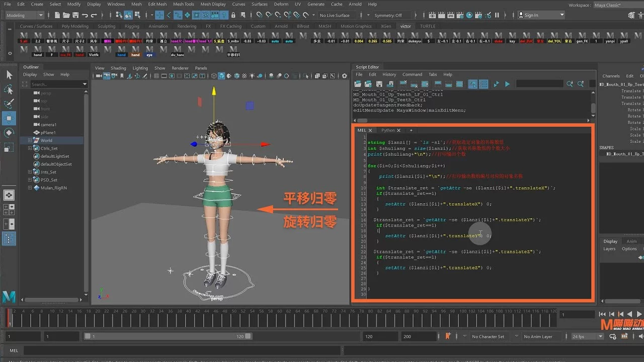Image resolution: width=644 pixels, height=362 pixels.
Task: Click the Save Scene disk icon
Action: 75,16
